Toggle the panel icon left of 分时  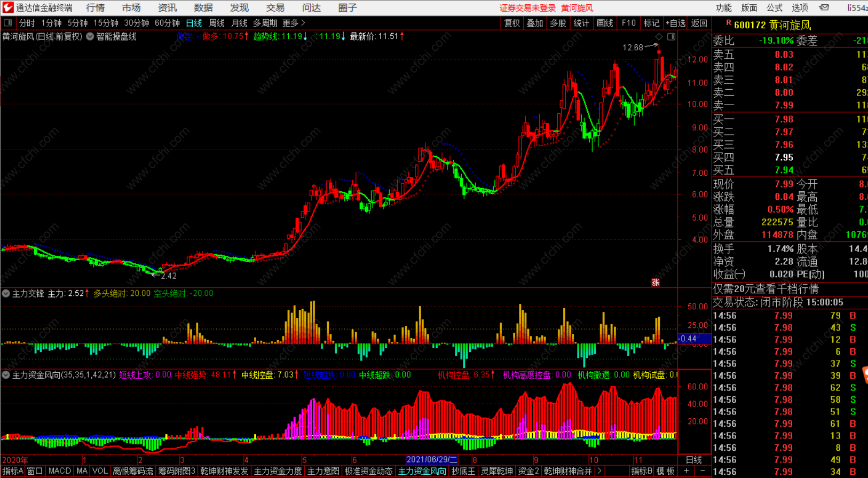pyautogui.click(x=8, y=23)
